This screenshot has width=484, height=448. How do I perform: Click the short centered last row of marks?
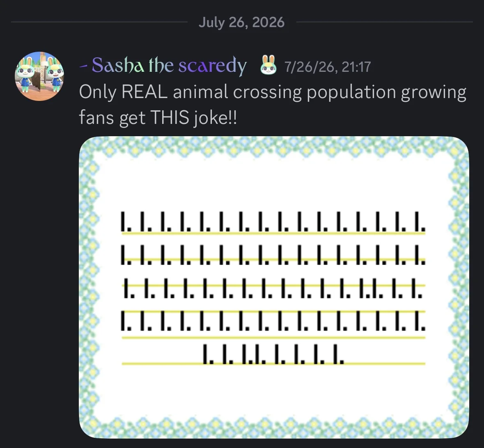(273, 354)
